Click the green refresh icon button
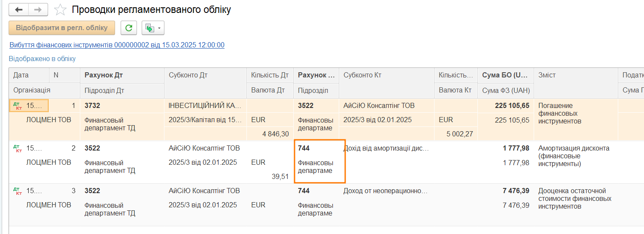Image resolution: width=644 pixels, height=234 pixels. [129, 28]
